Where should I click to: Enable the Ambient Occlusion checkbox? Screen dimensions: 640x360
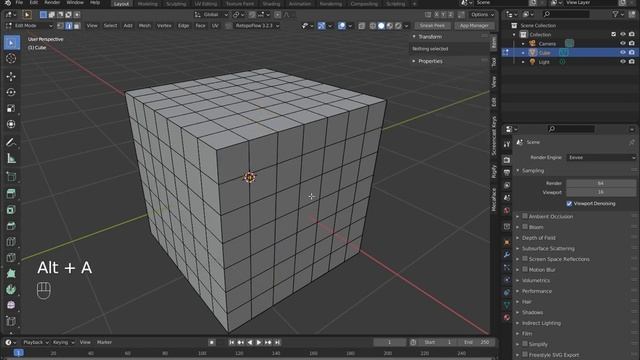click(525, 216)
